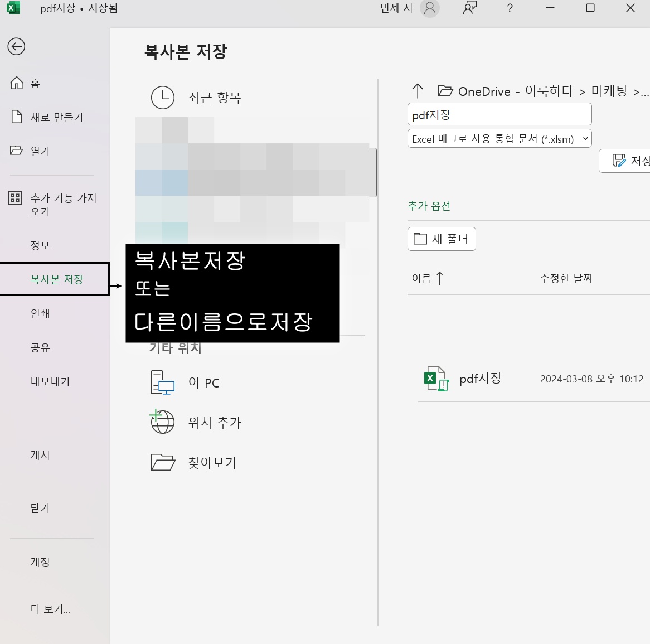The width and height of the screenshot is (650, 644).
Task: Click the back arrow to exit Backstage
Action: [16, 46]
